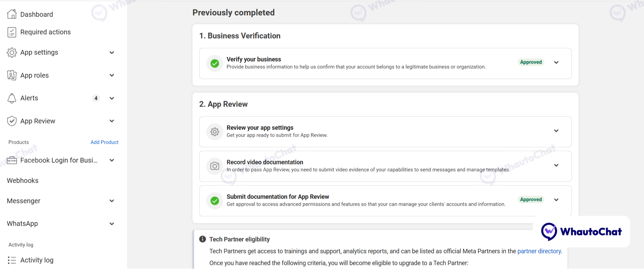Click the Approved badge for business verification
This screenshot has width=644, height=269.
(531, 62)
